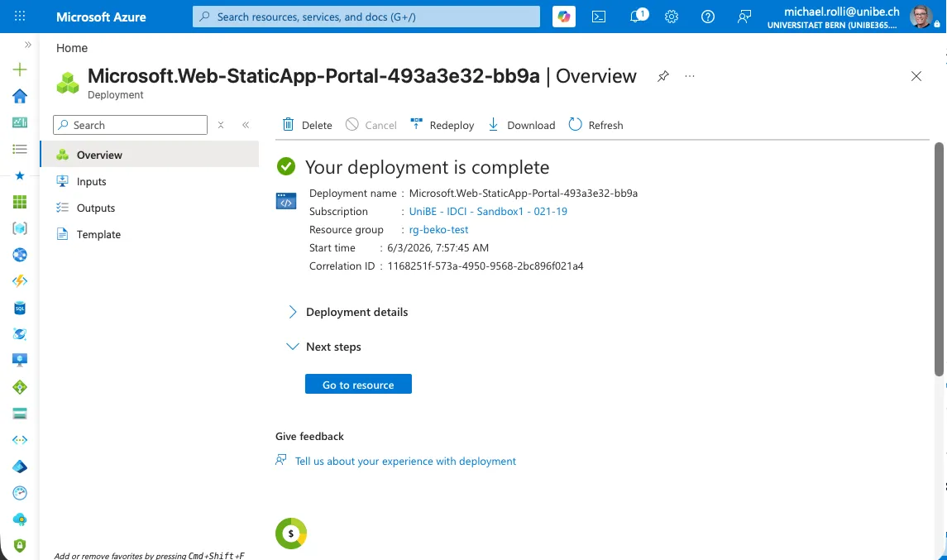Open App Services globe icon in sidebar
The width and height of the screenshot is (947, 560).
point(19,255)
